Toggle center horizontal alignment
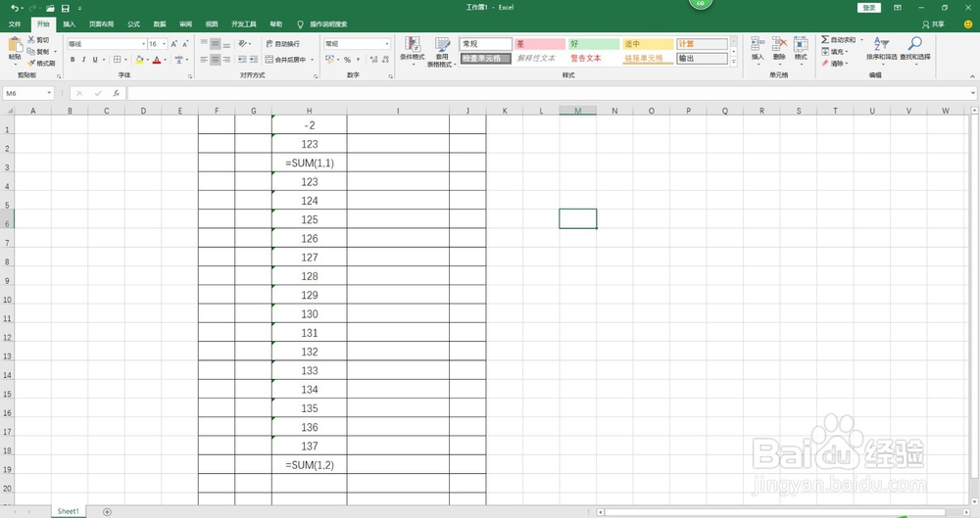 (x=215, y=60)
